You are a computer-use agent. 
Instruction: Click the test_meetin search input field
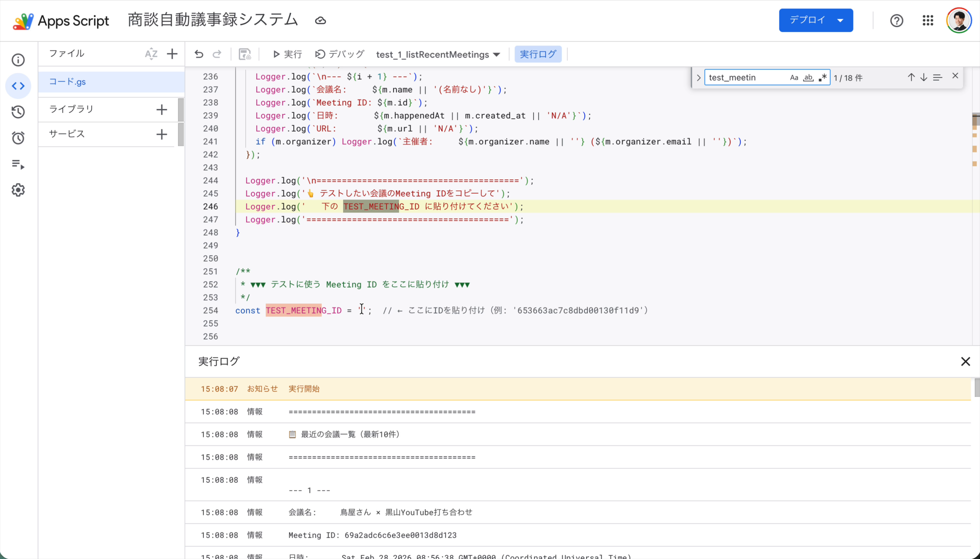pos(745,78)
